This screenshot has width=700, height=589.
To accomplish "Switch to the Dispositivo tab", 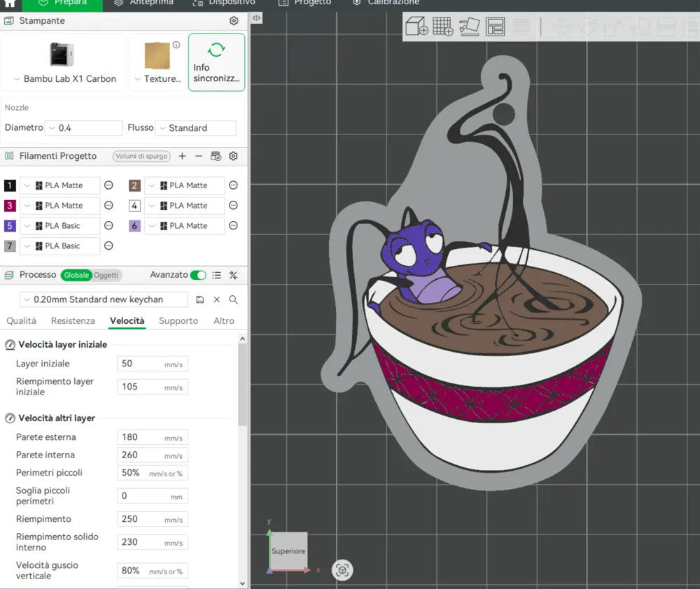I will coord(224,3).
